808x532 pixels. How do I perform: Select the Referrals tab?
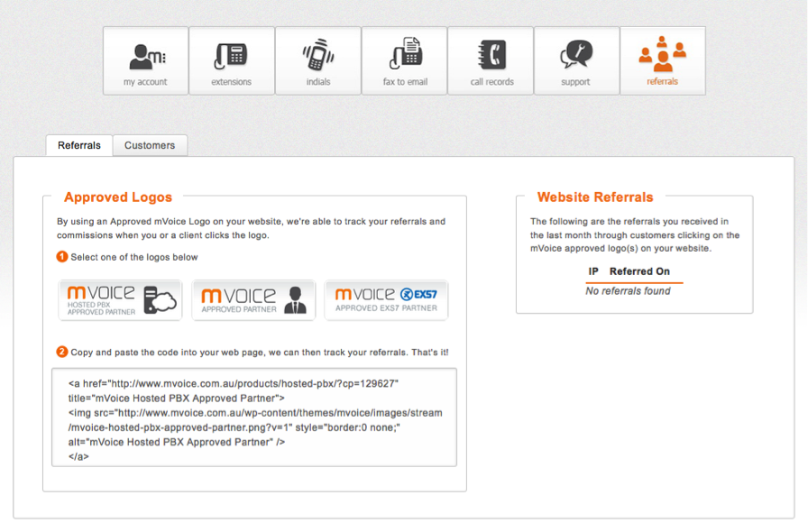pos(79,145)
